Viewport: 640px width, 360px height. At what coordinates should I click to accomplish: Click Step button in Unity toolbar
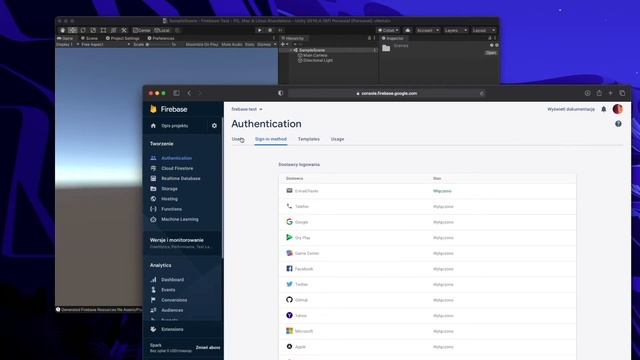pyautogui.click(x=280, y=30)
